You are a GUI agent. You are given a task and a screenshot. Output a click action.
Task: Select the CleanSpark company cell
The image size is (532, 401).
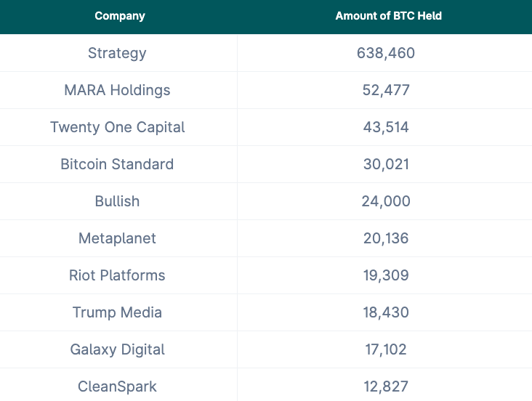pyautogui.click(x=117, y=386)
